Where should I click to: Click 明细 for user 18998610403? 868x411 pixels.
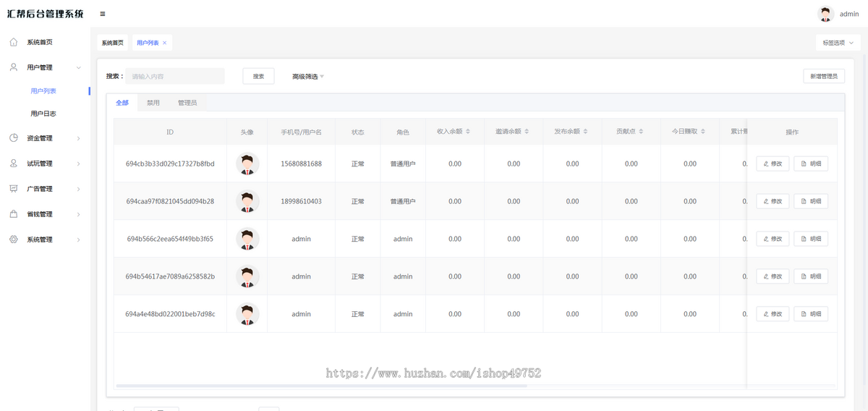[x=811, y=201]
